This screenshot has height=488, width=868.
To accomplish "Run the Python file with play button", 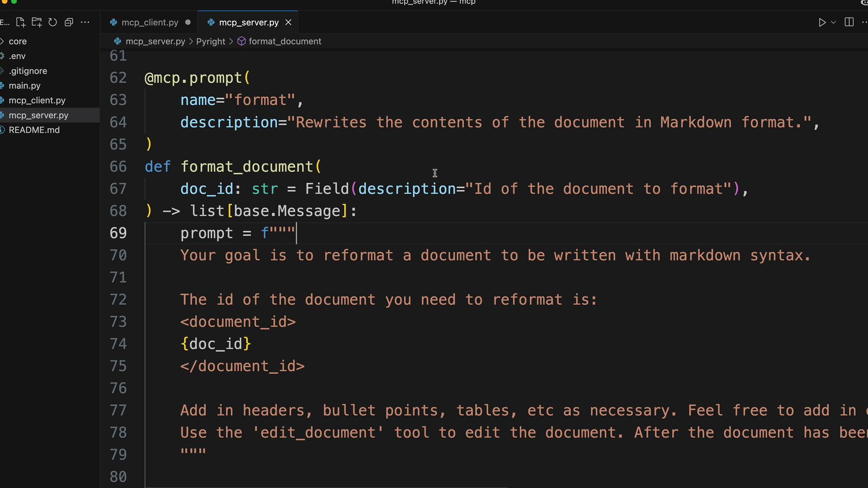I will pyautogui.click(x=822, y=22).
